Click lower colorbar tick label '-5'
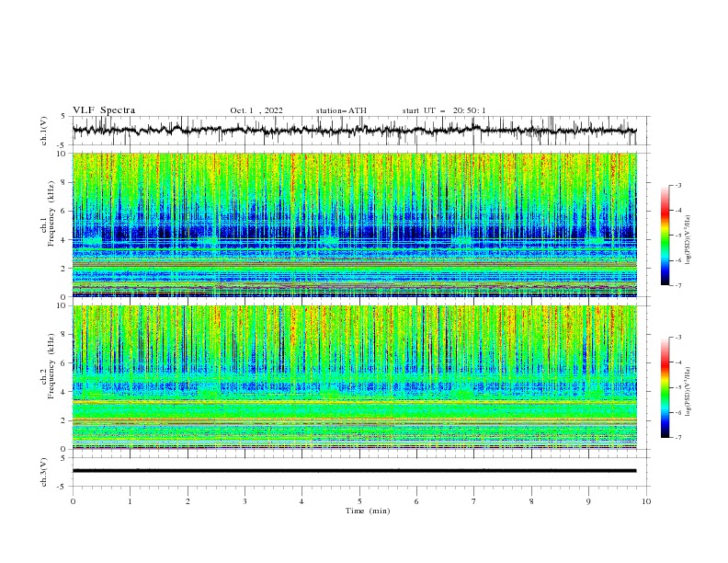728x563 pixels. coord(677,387)
